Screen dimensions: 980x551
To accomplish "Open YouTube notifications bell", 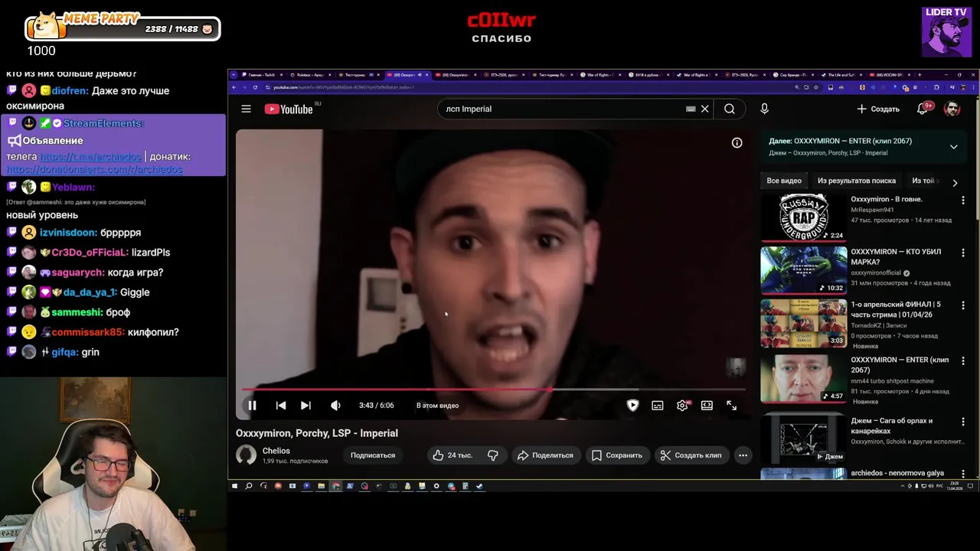I will pyautogui.click(x=923, y=109).
